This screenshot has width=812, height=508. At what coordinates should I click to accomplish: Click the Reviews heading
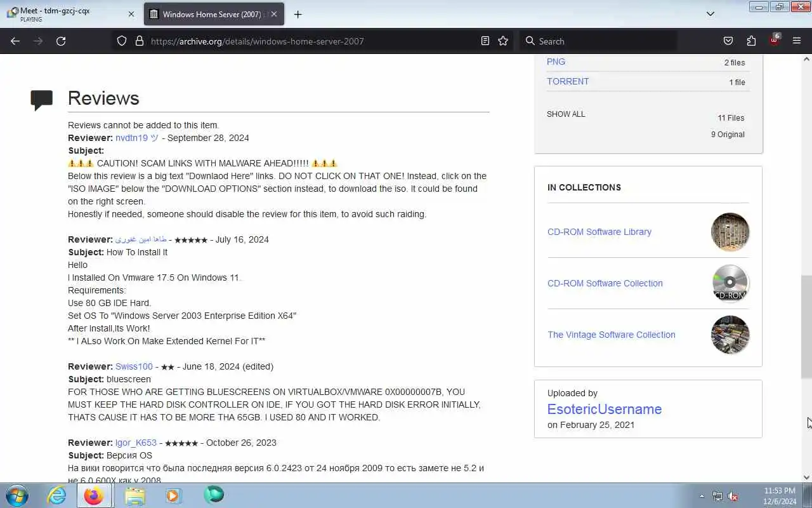point(103,98)
